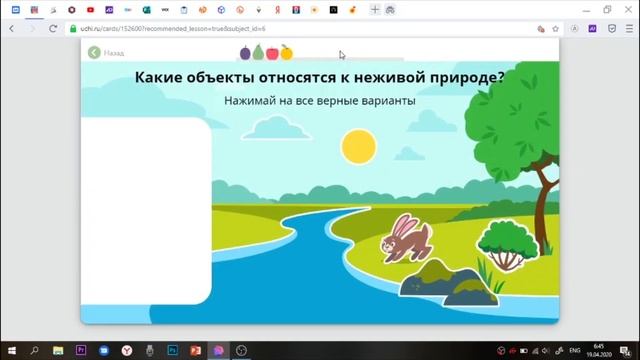The height and width of the screenshot is (360, 640).
Task: Click the red apple progress icon
Action: pos(272,53)
